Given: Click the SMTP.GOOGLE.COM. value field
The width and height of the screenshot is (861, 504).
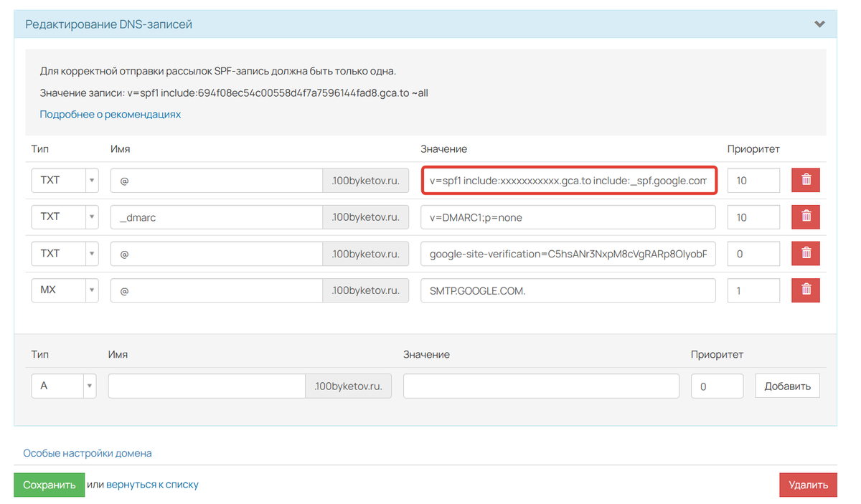Looking at the screenshot, I should coord(568,290).
